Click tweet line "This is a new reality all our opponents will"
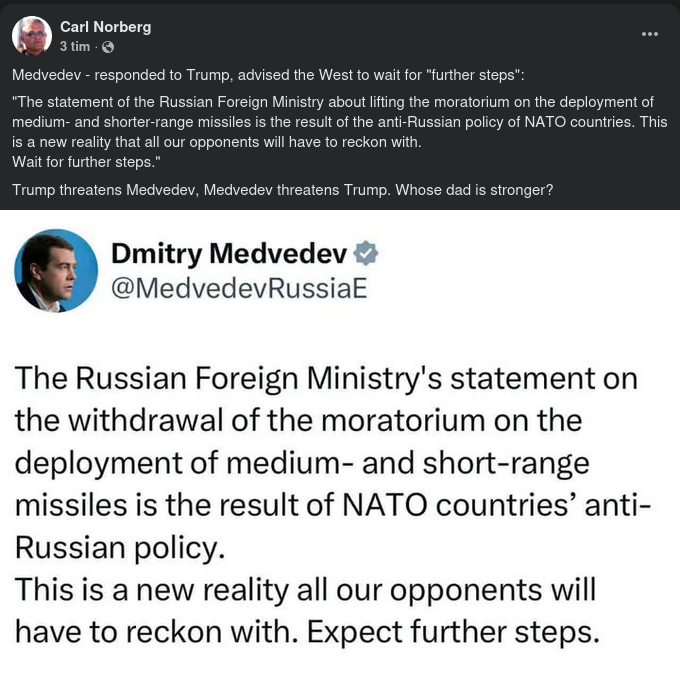 click(305, 590)
